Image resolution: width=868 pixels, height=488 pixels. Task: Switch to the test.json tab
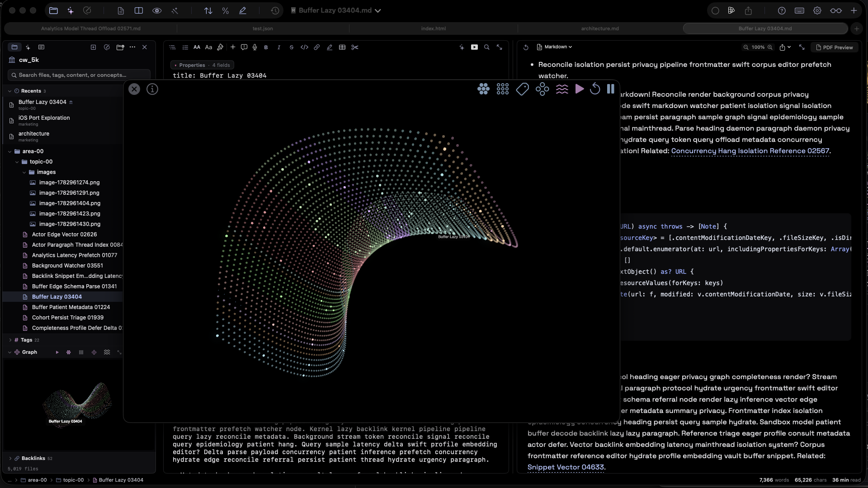[x=263, y=28]
